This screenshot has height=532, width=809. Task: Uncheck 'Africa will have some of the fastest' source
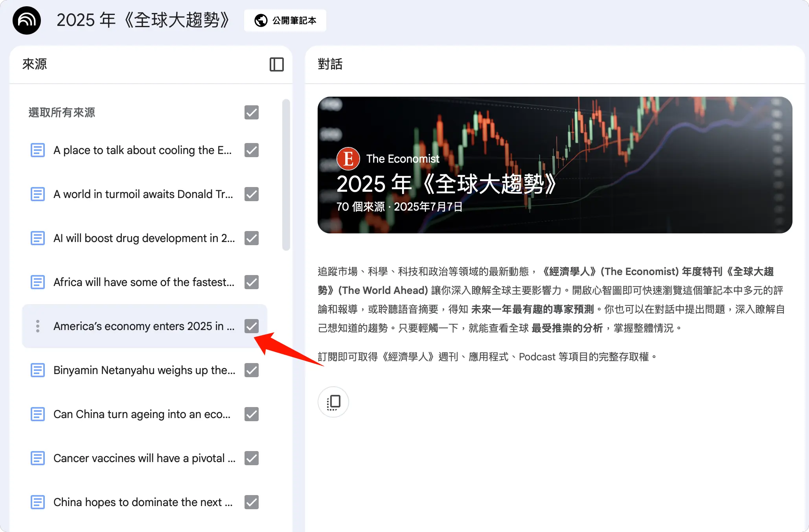[252, 282]
